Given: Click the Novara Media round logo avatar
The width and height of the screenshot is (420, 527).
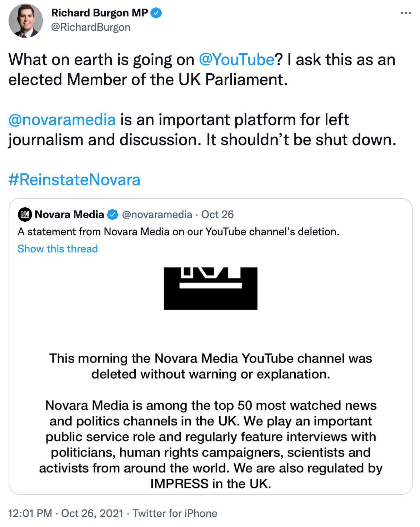Looking at the screenshot, I should pos(25,215).
